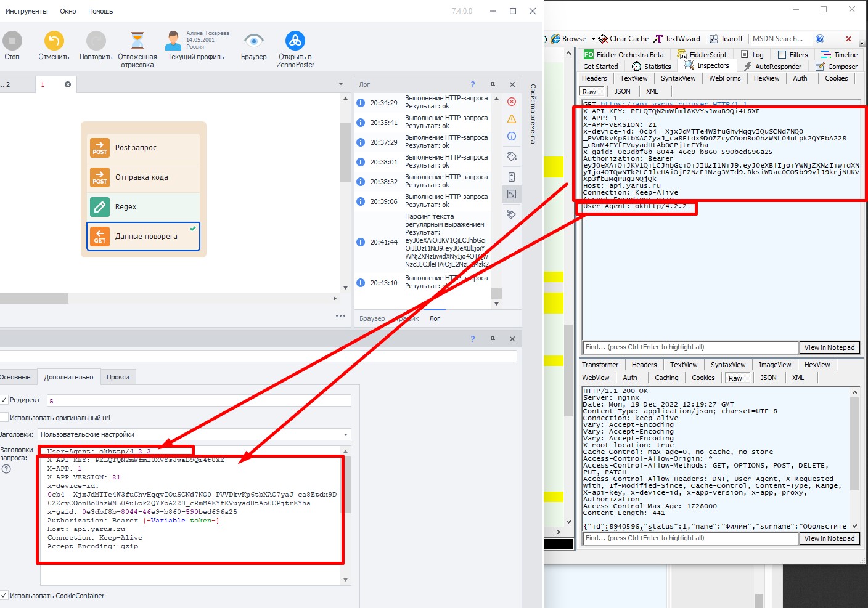Viewport: 868px width, 608px height.
Task: Expand the Browse dropdown arrow in Fiddler
Action: pyautogui.click(x=593, y=39)
